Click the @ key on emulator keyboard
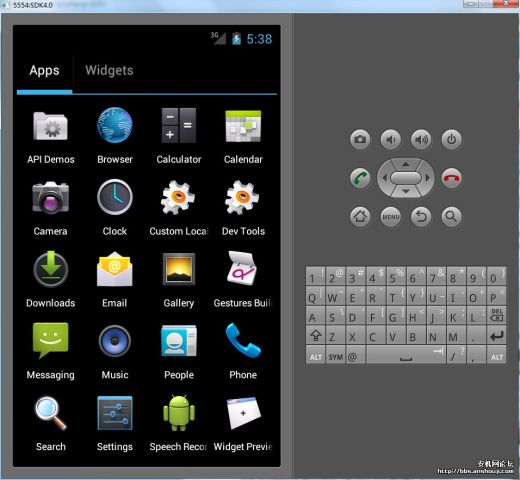 tap(356, 355)
